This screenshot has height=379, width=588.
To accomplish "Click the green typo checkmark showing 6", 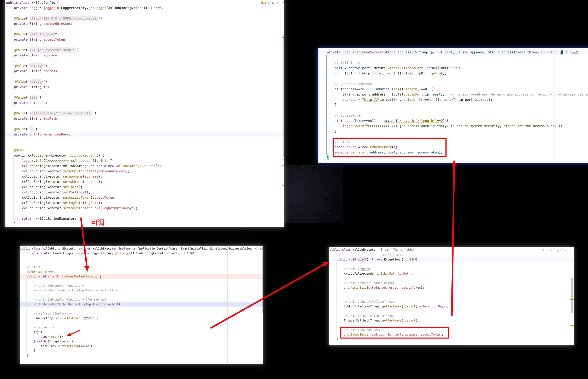I will pos(270,3).
